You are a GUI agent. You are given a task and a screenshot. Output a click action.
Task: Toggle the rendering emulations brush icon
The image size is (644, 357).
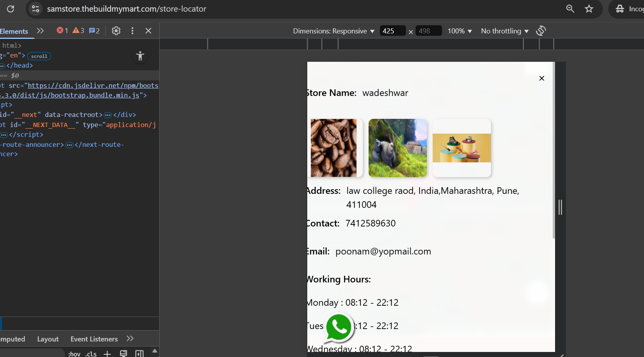tap(124, 354)
